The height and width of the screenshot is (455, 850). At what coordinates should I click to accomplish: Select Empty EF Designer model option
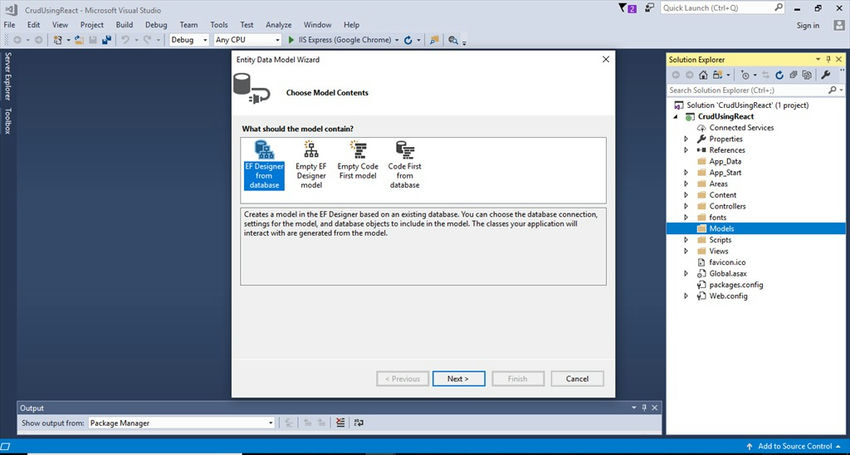(311, 165)
